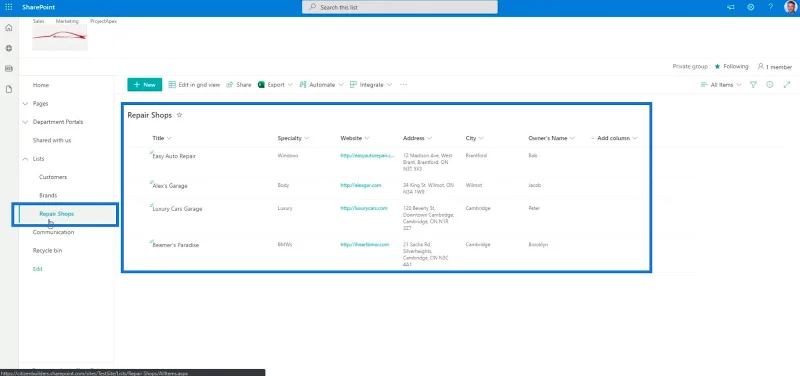Open the Recycle bin
The width and height of the screenshot is (800, 376).
[x=47, y=250]
